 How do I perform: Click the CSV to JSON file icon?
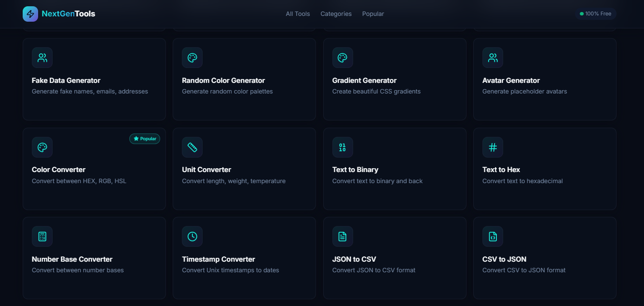pyautogui.click(x=493, y=236)
